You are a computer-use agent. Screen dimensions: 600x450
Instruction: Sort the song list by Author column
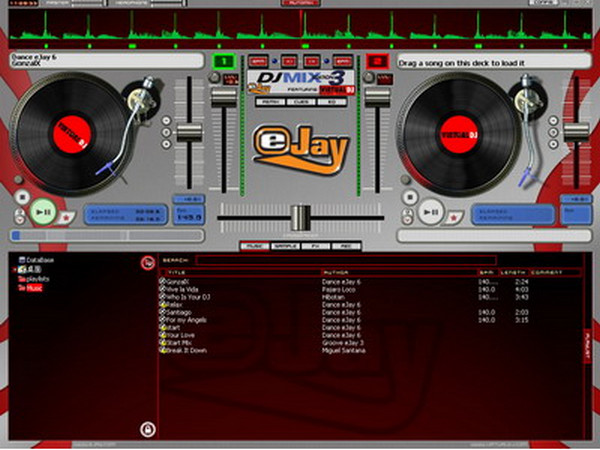pos(399,272)
